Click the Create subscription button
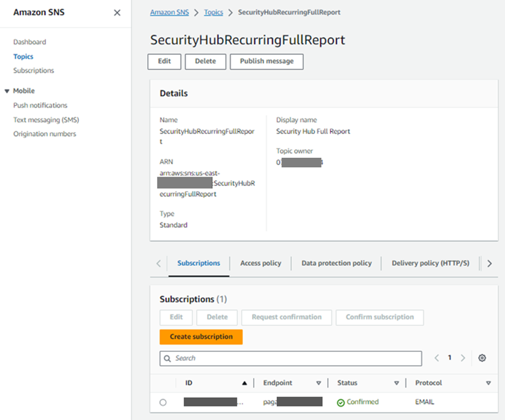 point(201,337)
